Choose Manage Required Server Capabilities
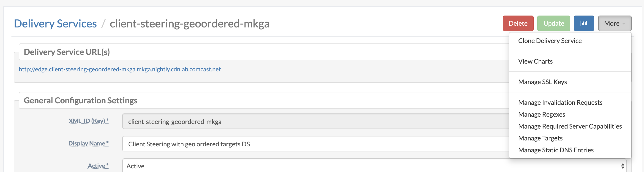Viewport: 644px width, 172px height. click(570, 126)
